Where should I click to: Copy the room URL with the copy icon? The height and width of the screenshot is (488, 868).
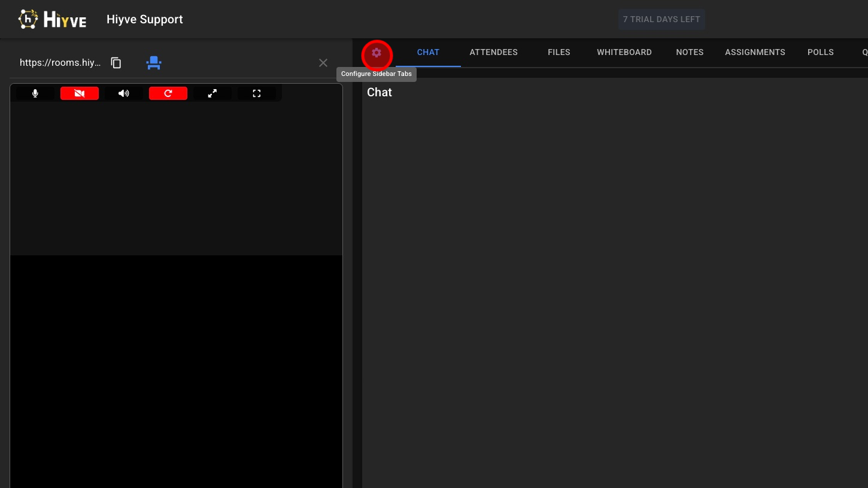coord(116,63)
